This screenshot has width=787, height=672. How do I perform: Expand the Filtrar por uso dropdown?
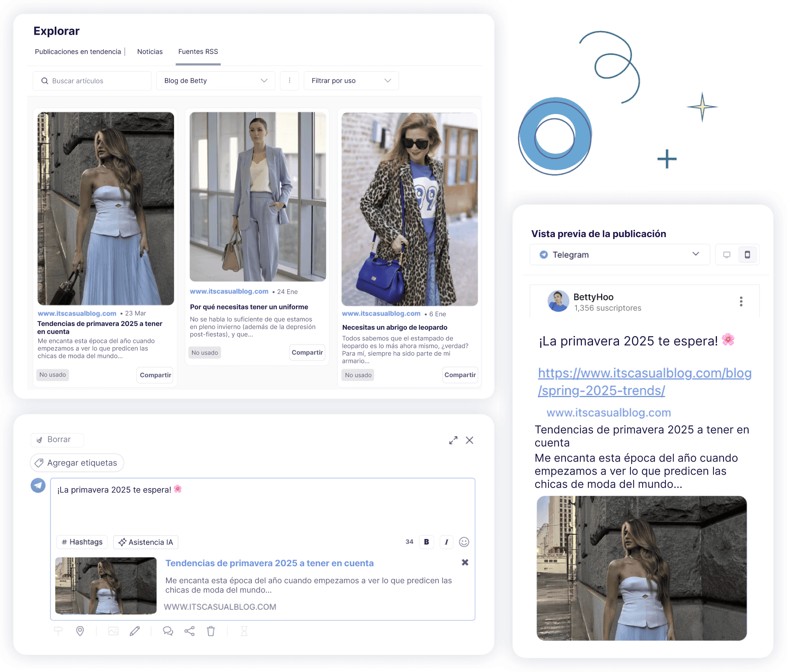pos(351,81)
